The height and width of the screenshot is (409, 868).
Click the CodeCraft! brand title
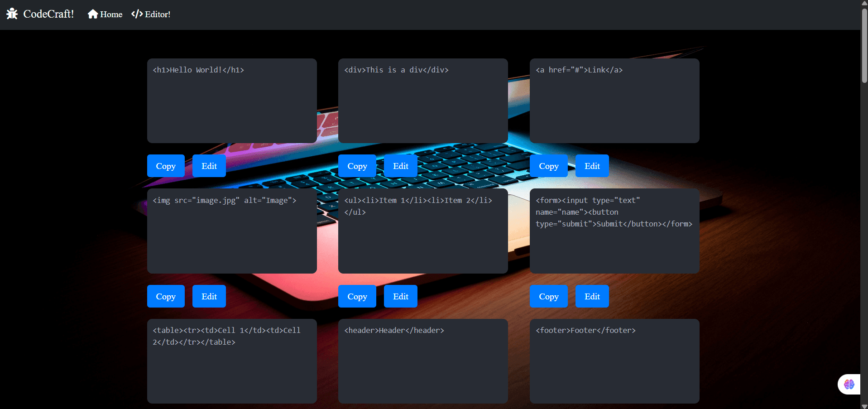pos(48,14)
